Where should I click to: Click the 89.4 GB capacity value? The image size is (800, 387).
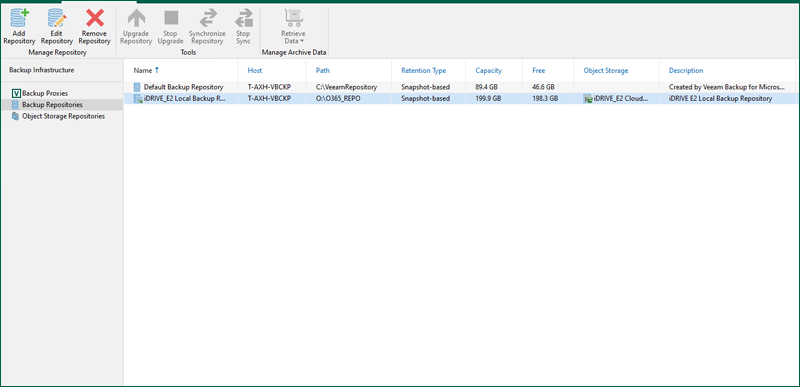click(x=486, y=87)
